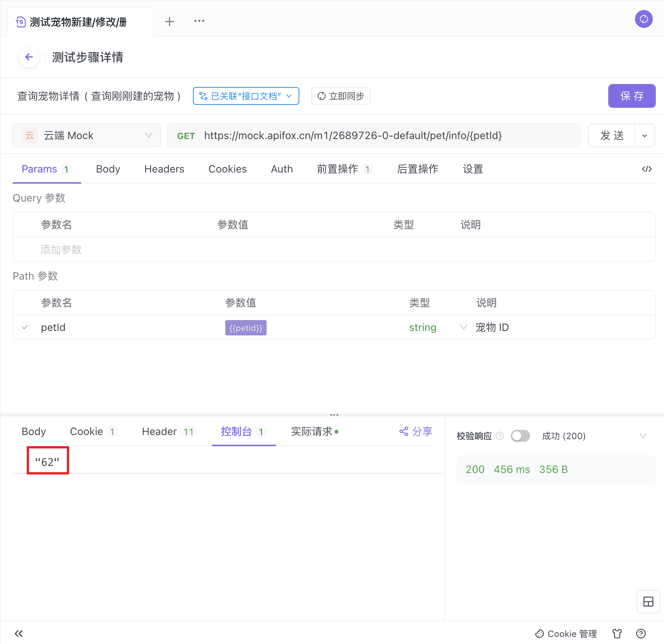
Task: Open the 发送 button dropdown arrow
Action: pyautogui.click(x=645, y=136)
